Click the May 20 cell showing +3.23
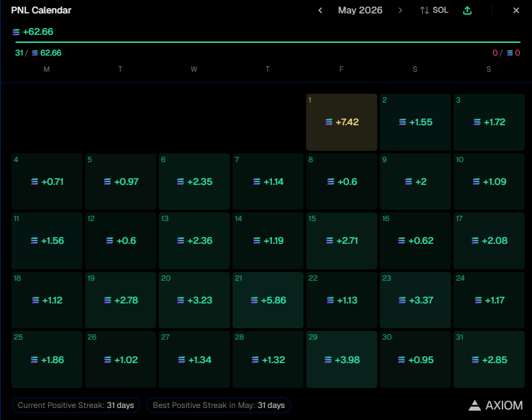This screenshot has width=532, height=420. click(194, 300)
